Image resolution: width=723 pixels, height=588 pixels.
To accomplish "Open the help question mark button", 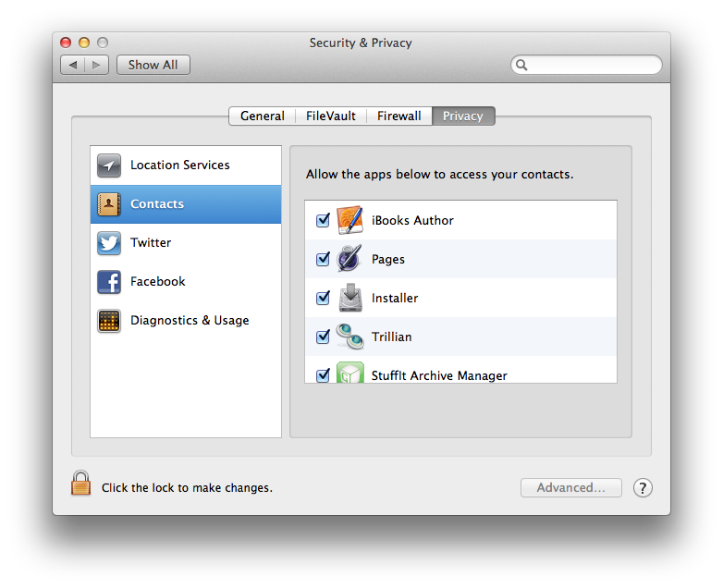I will click(x=643, y=488).
